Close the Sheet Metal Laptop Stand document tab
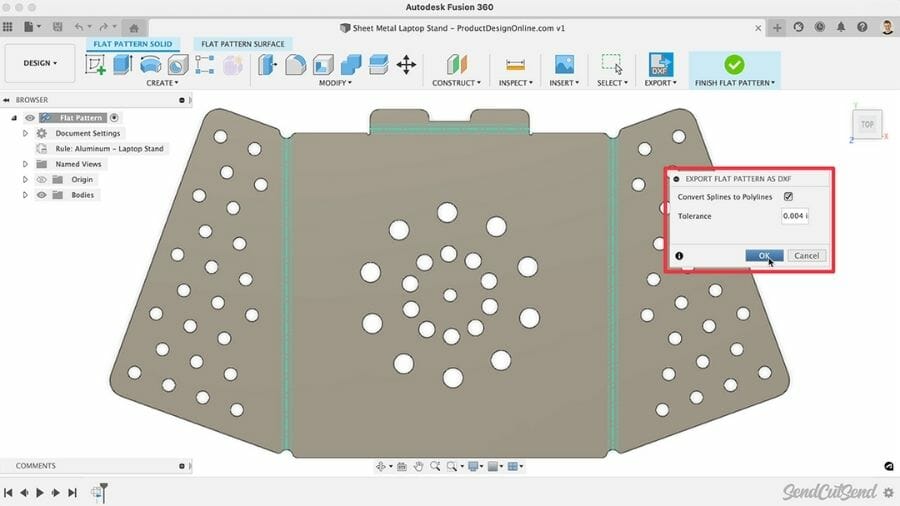 pyautogui.click(x=758, y=28)
